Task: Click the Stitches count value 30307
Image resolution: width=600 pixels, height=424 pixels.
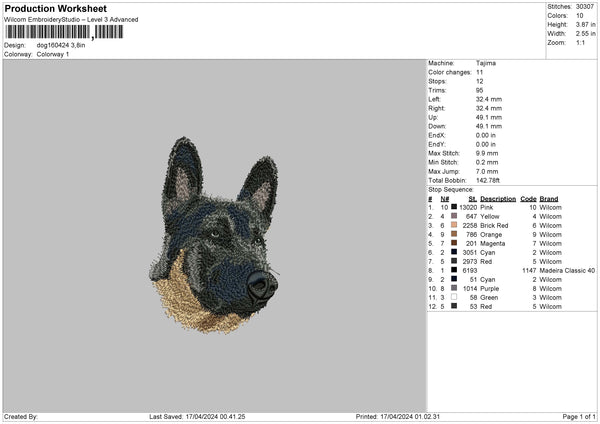Action: click(584, 7)
